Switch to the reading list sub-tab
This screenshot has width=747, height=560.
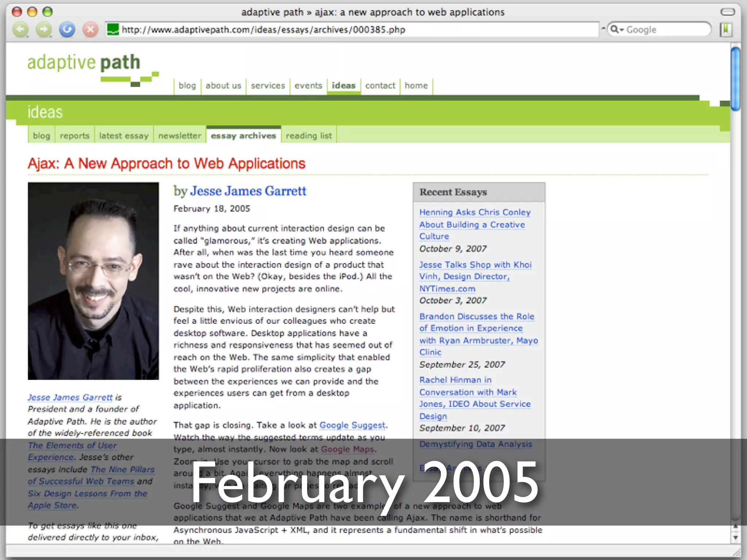[309, 136]
